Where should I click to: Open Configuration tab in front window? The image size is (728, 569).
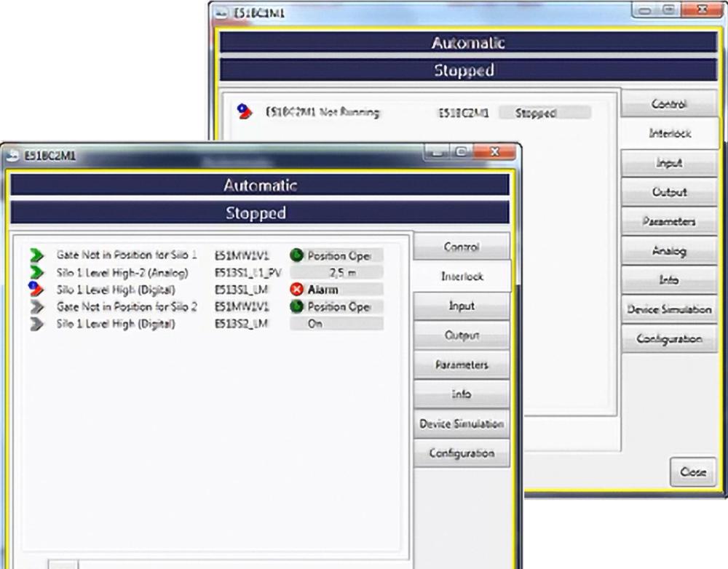click(462, 453)
